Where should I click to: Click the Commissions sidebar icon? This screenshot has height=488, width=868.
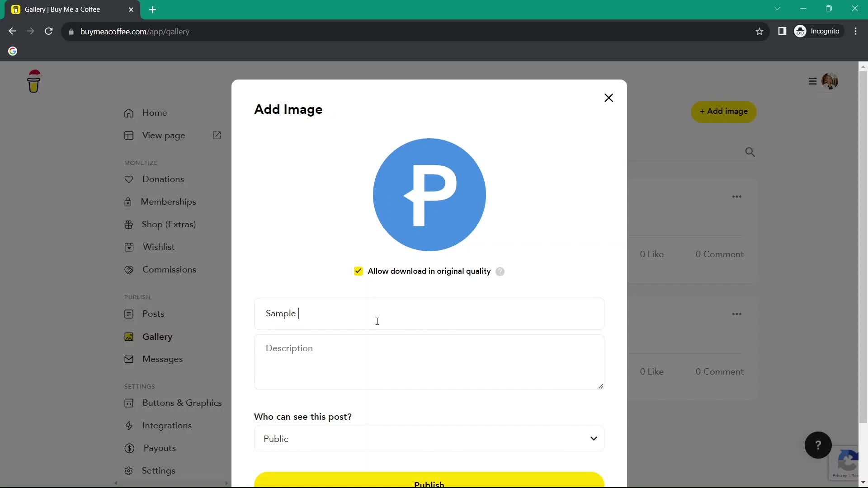[x=129, y=269]
